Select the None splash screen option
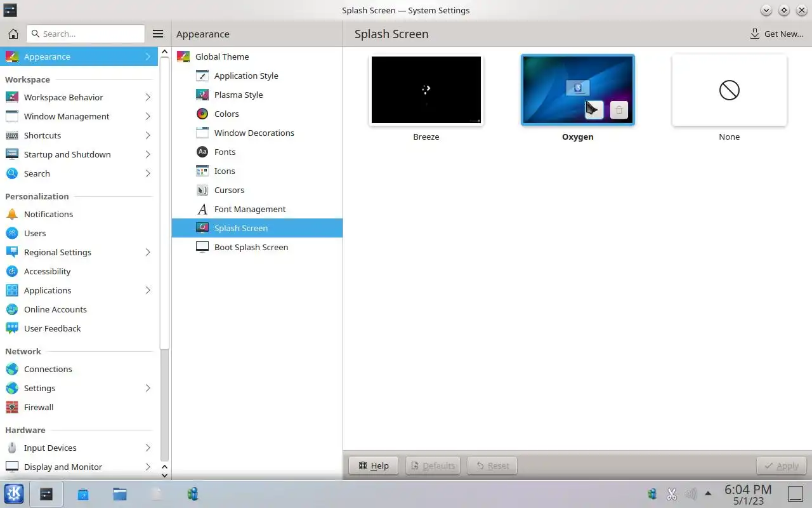The height and width of the screenshot is (508, 812). click(x=730, y=90)
